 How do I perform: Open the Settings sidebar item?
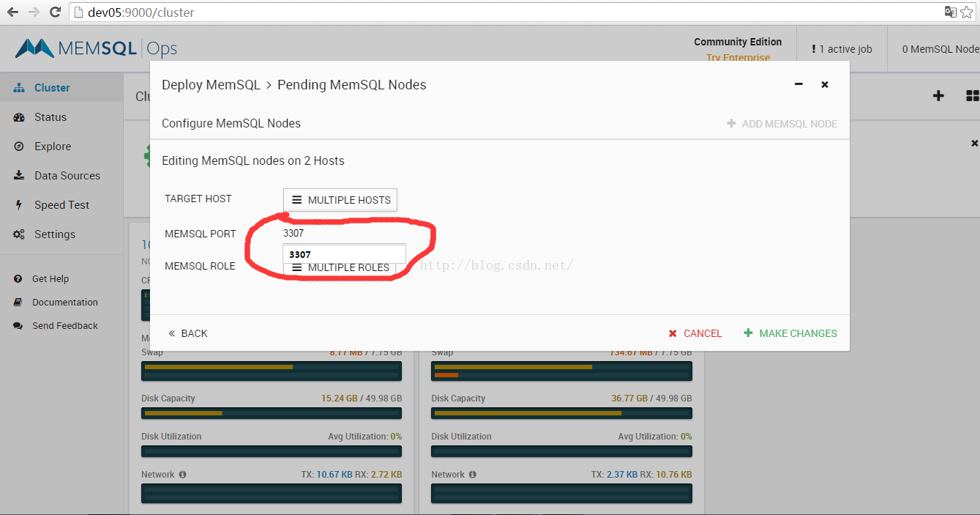(61, 234)
